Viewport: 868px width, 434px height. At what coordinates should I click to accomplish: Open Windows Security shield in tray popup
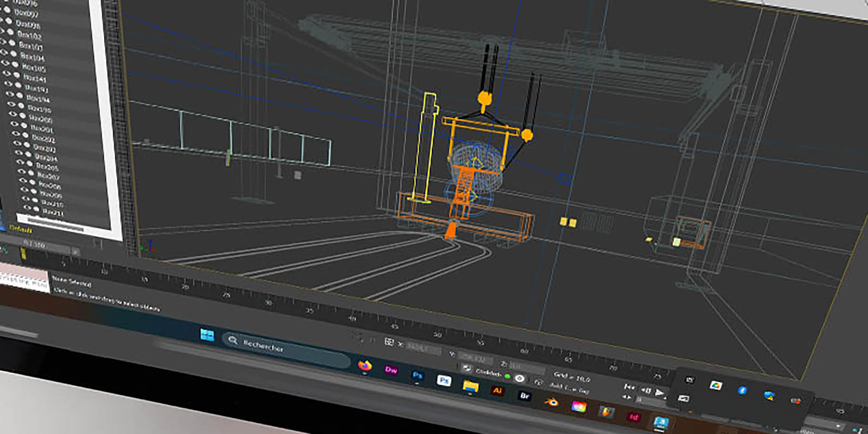(x=769, y=396)
